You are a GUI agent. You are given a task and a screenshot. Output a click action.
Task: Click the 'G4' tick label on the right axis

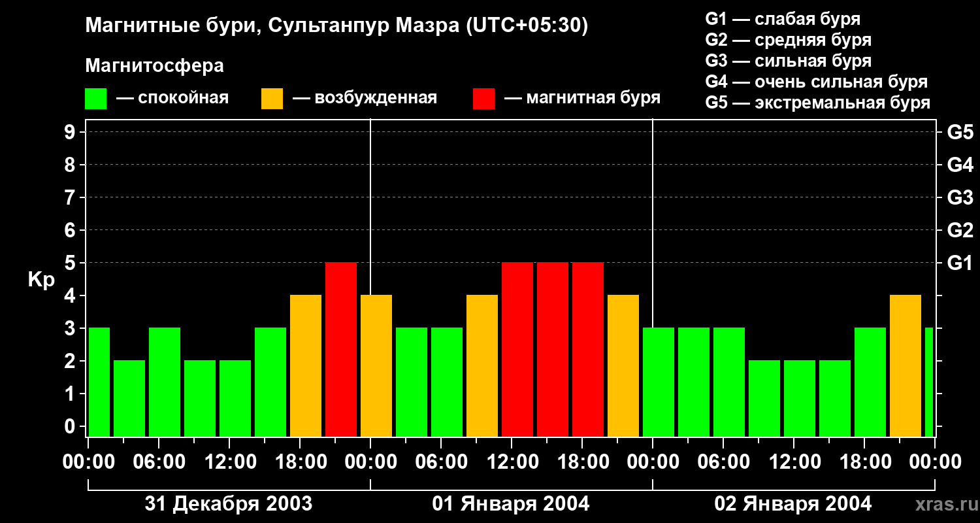pyautogui.click(x=960, y=165)
